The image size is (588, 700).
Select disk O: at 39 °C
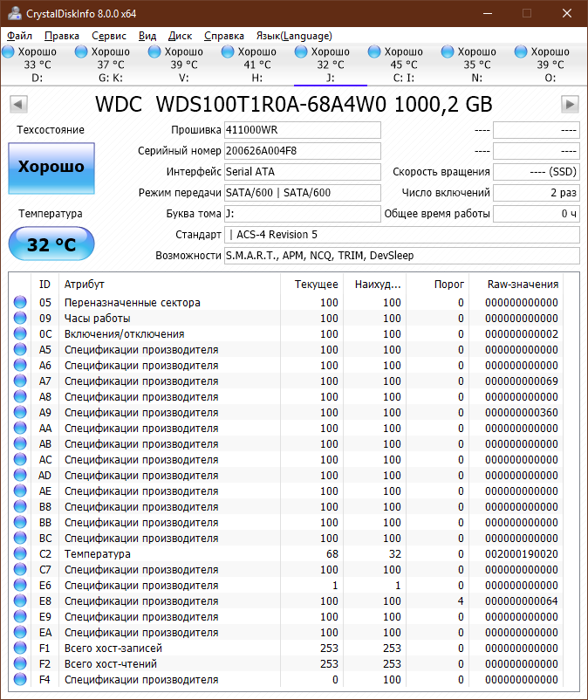tap(550, 65)
